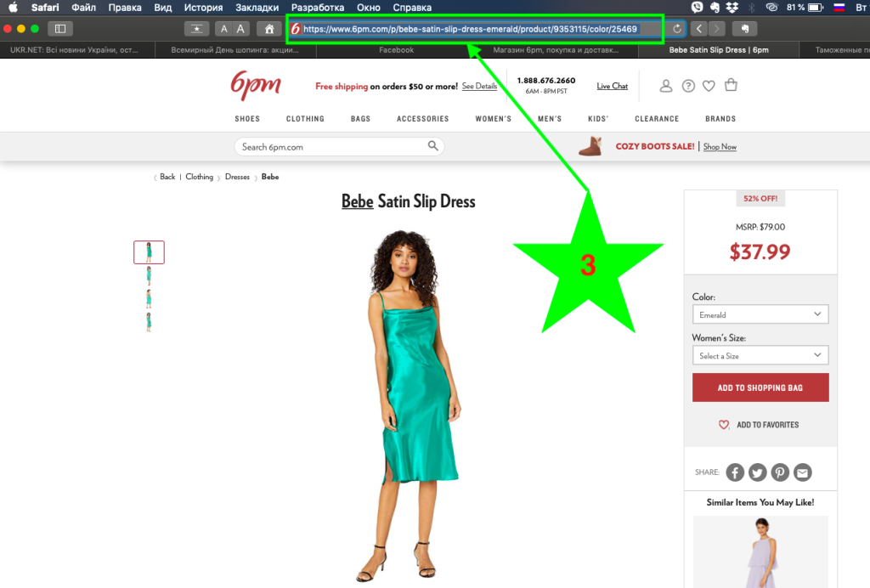Share the dress on Facebook

coord(735,472)
